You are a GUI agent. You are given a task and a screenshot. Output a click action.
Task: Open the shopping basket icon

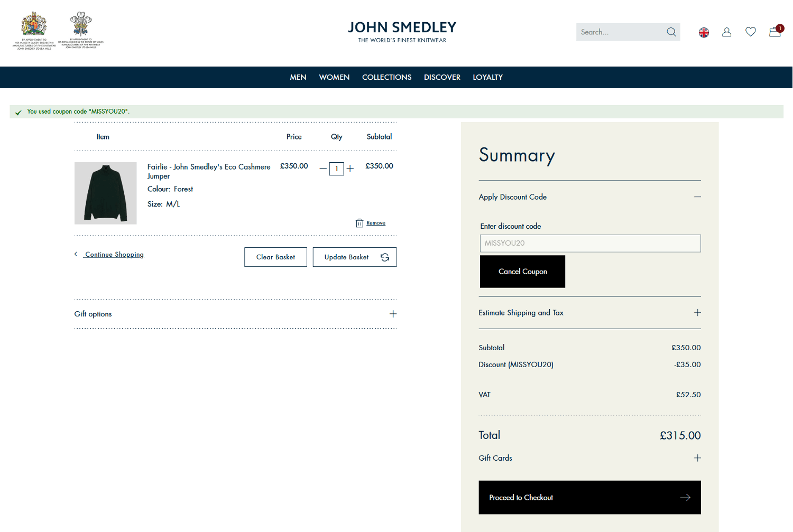776,31
